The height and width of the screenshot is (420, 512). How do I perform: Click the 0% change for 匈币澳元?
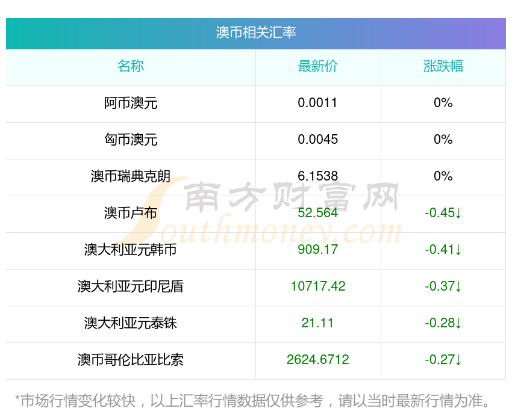tap(443, 140)
